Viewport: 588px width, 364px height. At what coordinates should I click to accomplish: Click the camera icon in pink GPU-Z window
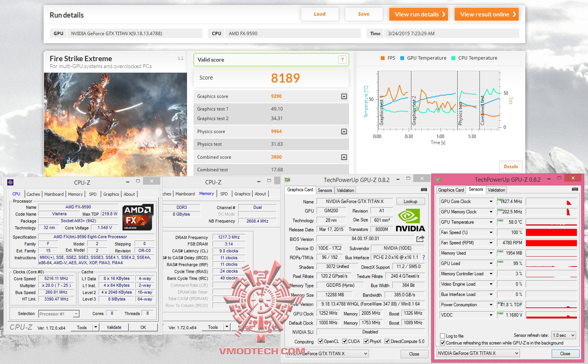point(575,189)
